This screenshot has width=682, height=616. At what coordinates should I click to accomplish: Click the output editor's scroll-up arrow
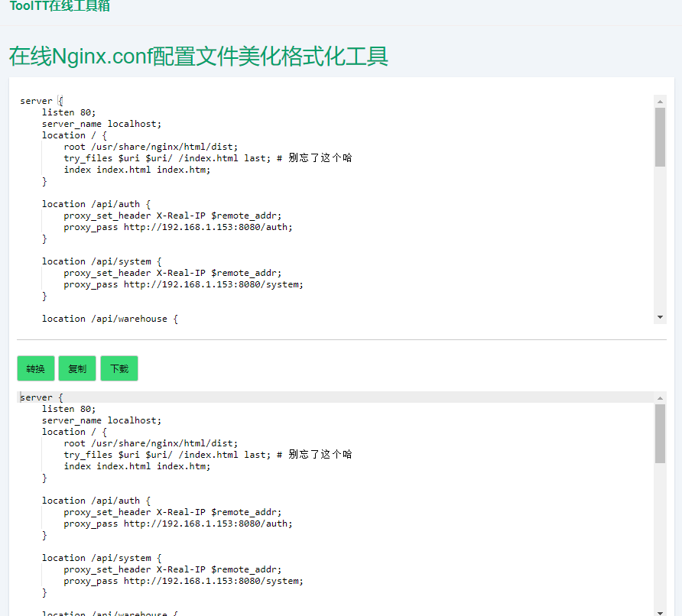[660, 397]
